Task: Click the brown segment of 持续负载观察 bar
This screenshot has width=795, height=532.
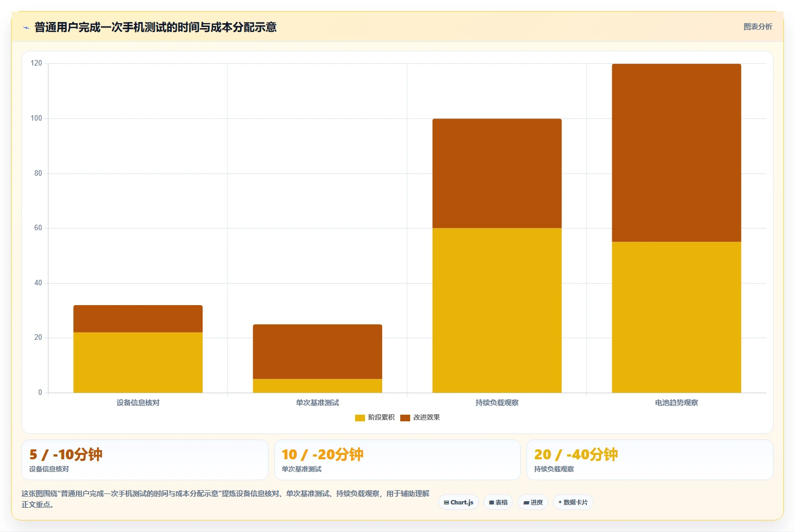Action: click(497, 173)
